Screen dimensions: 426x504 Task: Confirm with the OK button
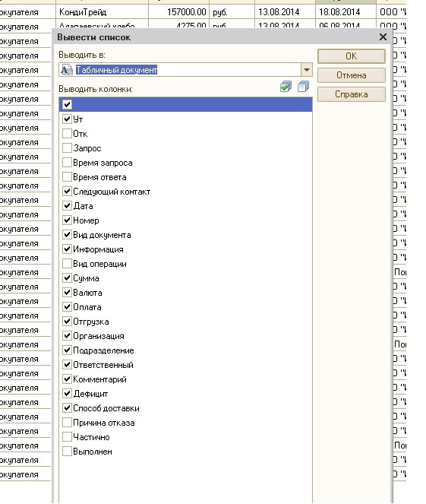coord(351,56)
